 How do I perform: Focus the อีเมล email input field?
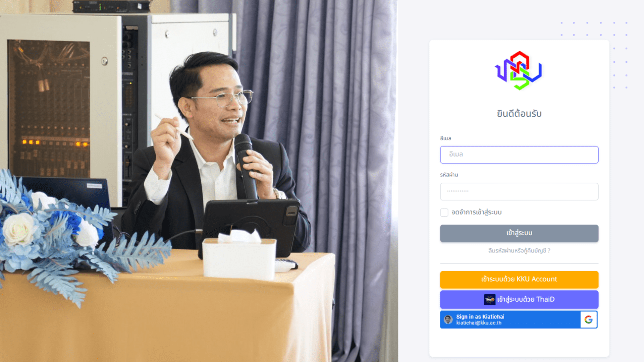(519, 155)
